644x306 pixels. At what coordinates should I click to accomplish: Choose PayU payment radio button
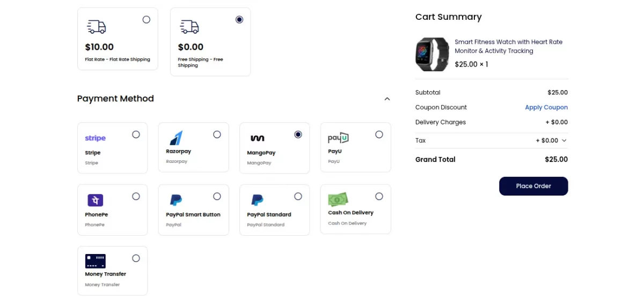point(379,135)
